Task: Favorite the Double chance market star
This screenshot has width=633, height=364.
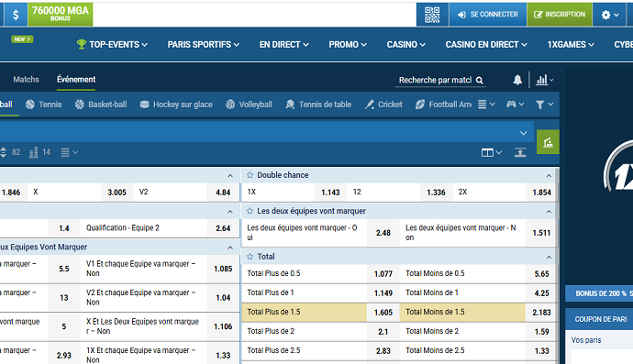Action: click(x=250, y=175)
